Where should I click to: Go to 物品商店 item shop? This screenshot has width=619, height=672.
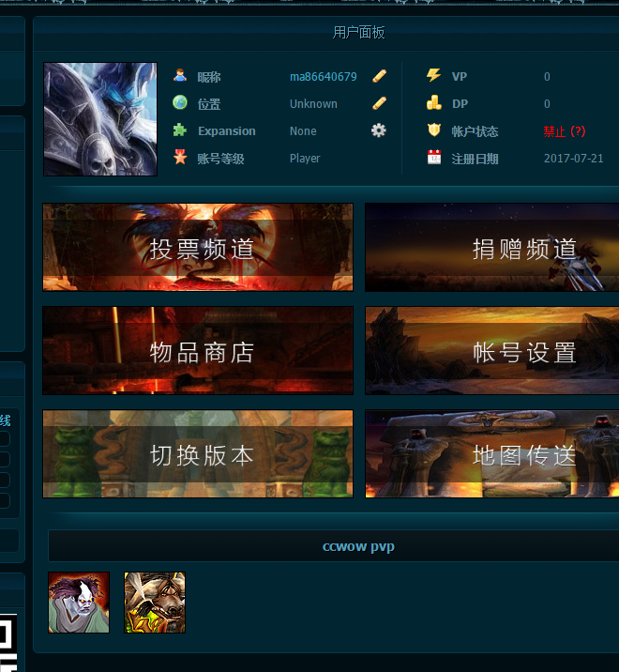pos(198,351)
